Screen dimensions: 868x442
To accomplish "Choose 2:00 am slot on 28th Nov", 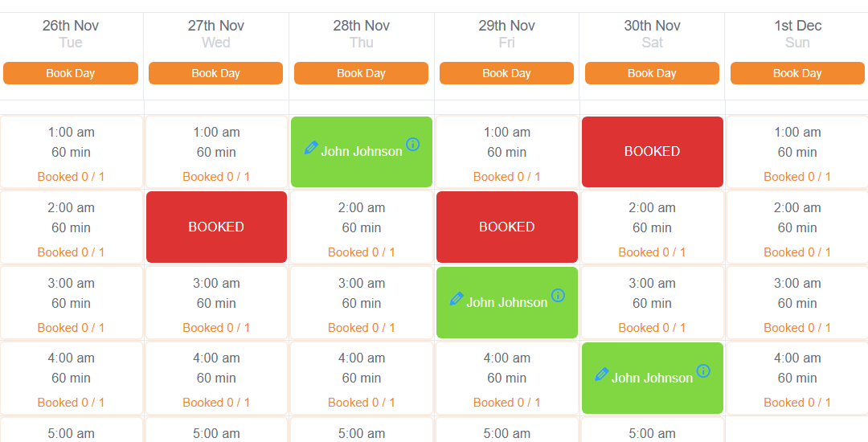I will click(x=362, y=227).
